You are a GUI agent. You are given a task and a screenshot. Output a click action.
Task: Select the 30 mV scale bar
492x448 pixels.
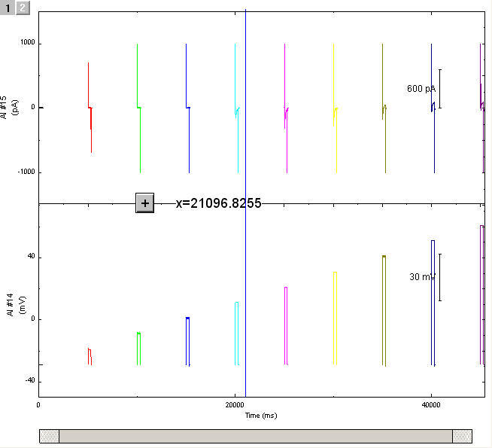tap(439, 277)
